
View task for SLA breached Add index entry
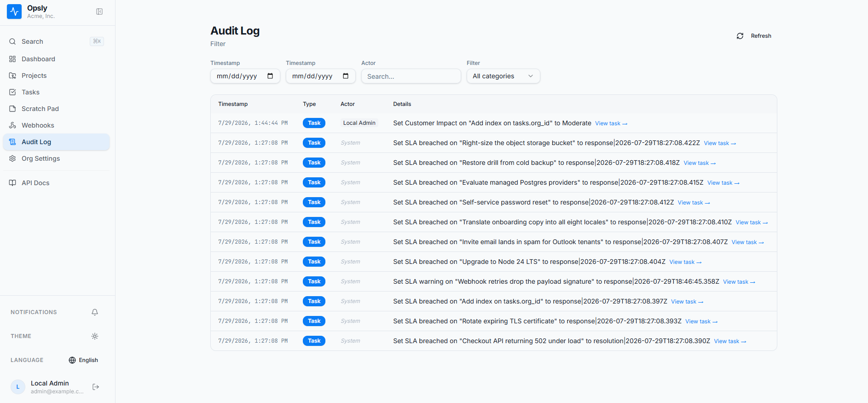687,302
